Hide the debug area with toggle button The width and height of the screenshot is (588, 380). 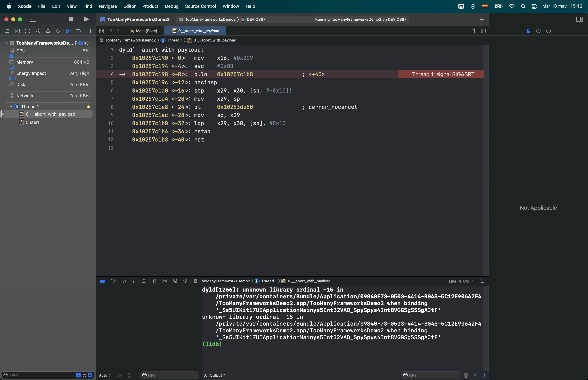point(482,281)
